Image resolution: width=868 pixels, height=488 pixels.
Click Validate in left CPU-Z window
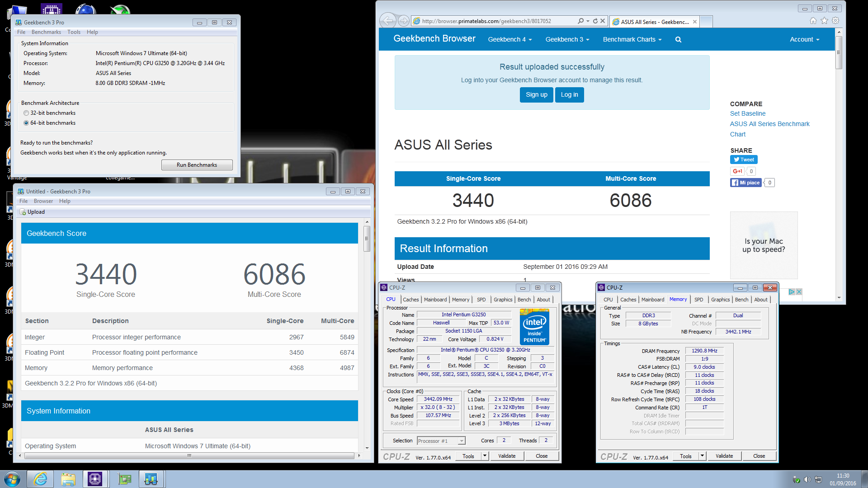point(507,456)
